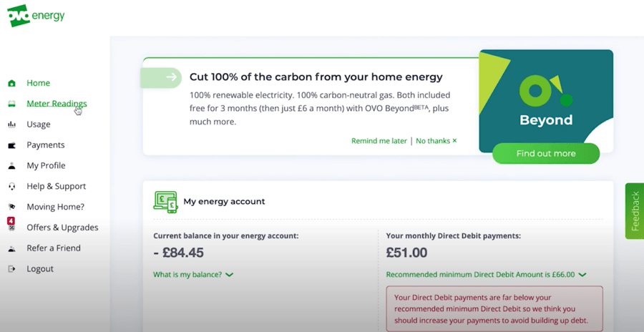Image resolution: width=644 pixels, height=332 pixels.
Task: Click the Payments wallet icon
Action: coord(12,145)
